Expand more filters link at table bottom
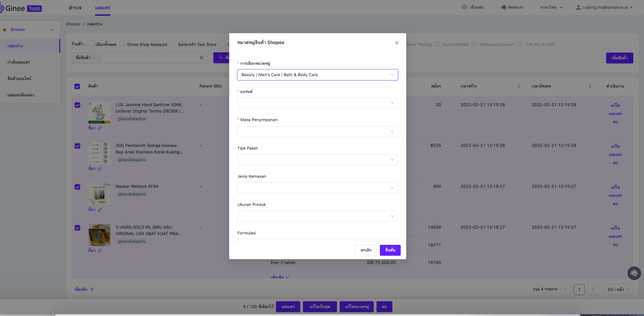Image resolution: width=644 pixels, height=316 pixels. click(x=84, y=290)
